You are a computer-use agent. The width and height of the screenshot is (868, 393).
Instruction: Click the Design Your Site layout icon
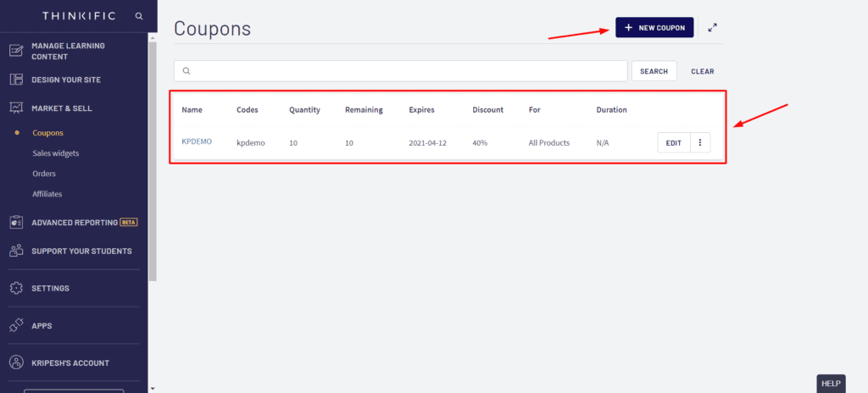pyautogui.click(x=16, y=80)
